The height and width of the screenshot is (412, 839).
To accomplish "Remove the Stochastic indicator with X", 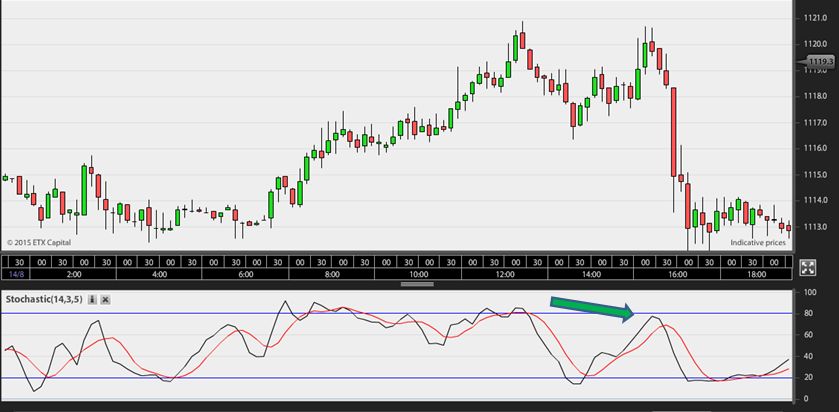I will pyautogui.click(x=105, y=300).
